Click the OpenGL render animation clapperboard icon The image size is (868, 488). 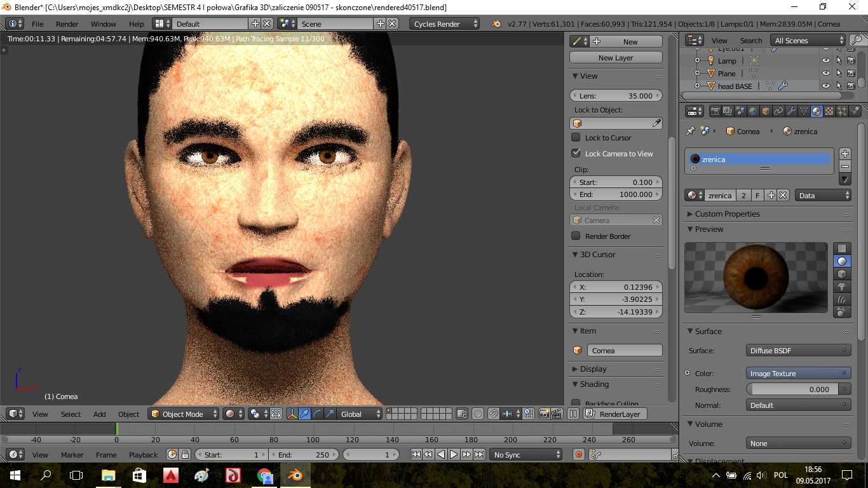point(557,414)
